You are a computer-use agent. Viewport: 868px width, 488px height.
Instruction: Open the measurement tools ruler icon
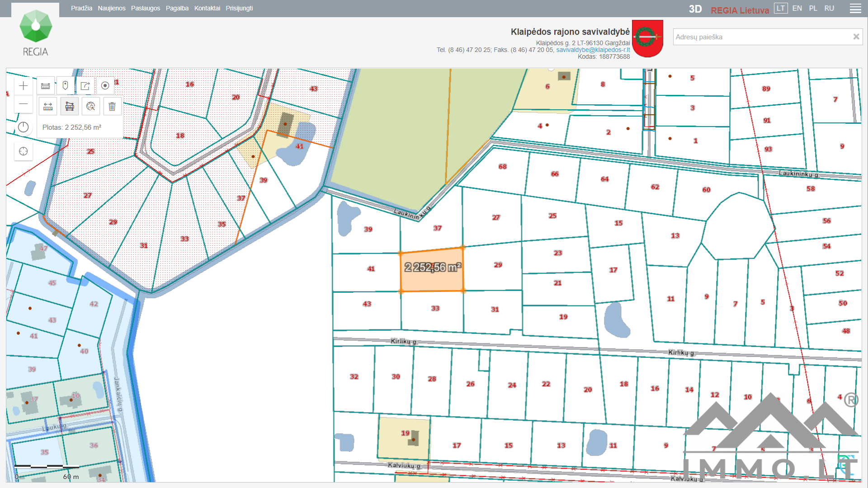coord(46,85)
